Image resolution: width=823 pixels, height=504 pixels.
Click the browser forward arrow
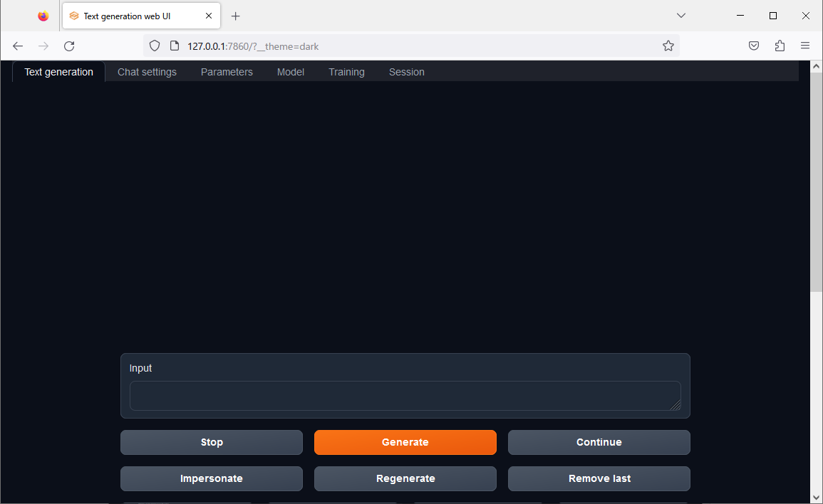tap(43, 46)
